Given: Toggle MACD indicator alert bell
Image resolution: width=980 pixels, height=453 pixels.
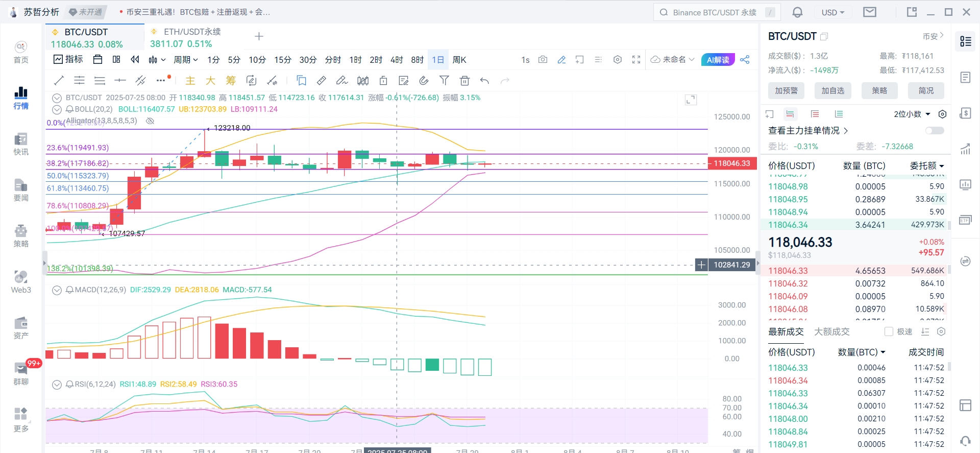Looking at the screenshot, I should [69, 290].
